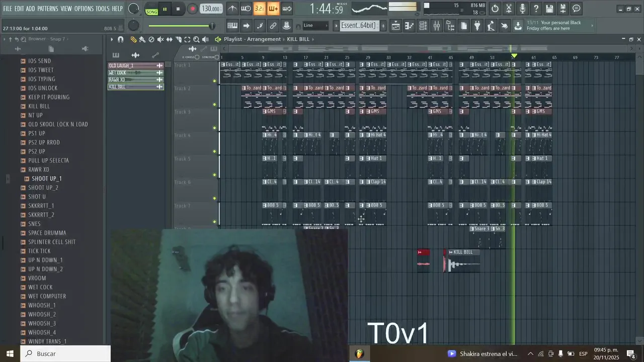Open the SPACE DRUMMA folder in browser

pos(47,233)
